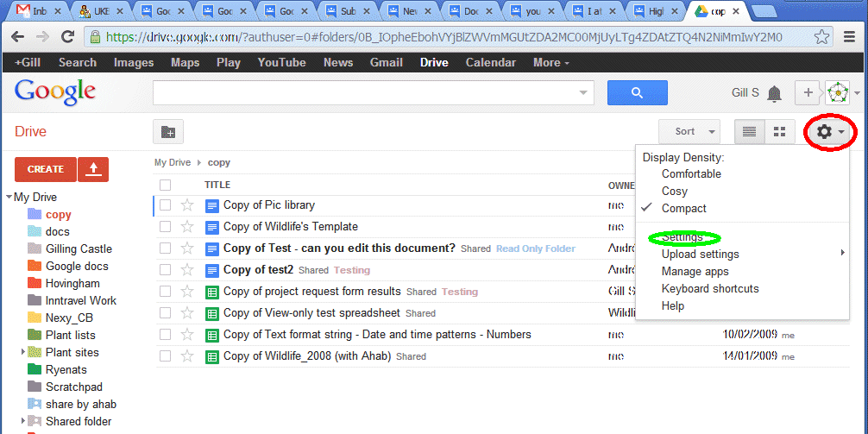
Task: Click the blue search magnifier button
Action: 637,92
